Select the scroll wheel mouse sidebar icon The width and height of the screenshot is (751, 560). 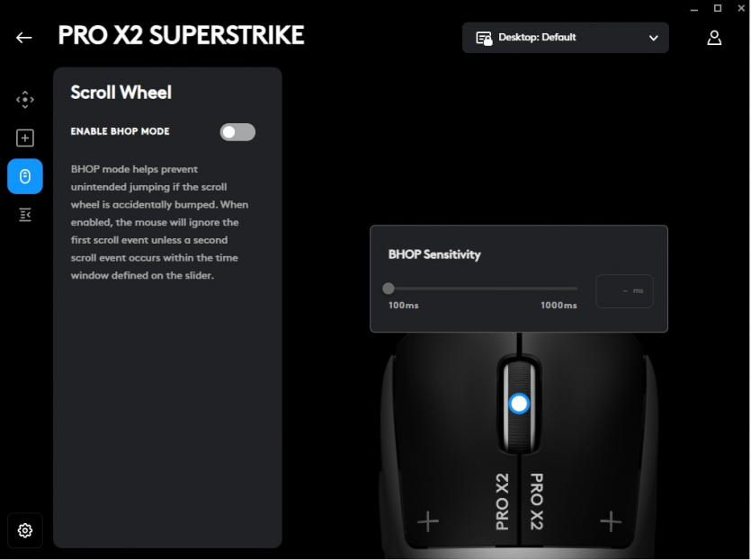point(25,176)
